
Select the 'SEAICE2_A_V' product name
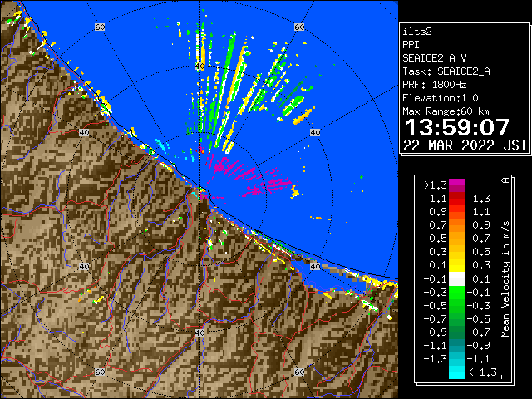click(434, 58)
